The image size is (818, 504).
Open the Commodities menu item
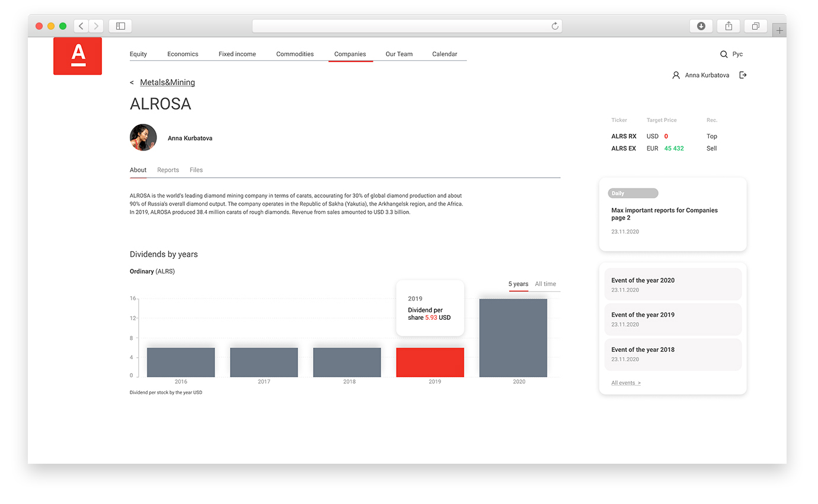click(295, 54)
